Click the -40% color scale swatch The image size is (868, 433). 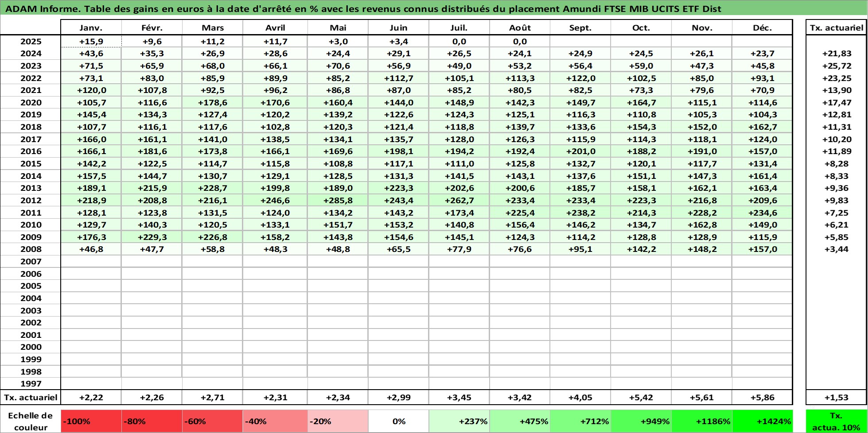click(275, 421)
